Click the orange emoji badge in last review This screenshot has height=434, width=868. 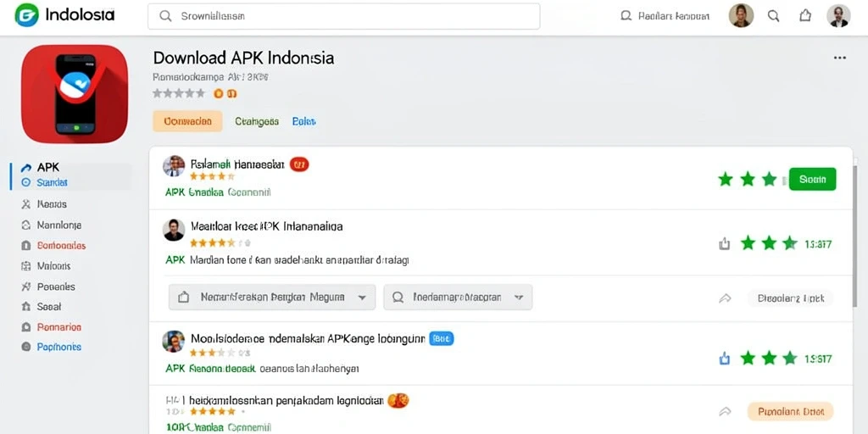pos(398,400)
